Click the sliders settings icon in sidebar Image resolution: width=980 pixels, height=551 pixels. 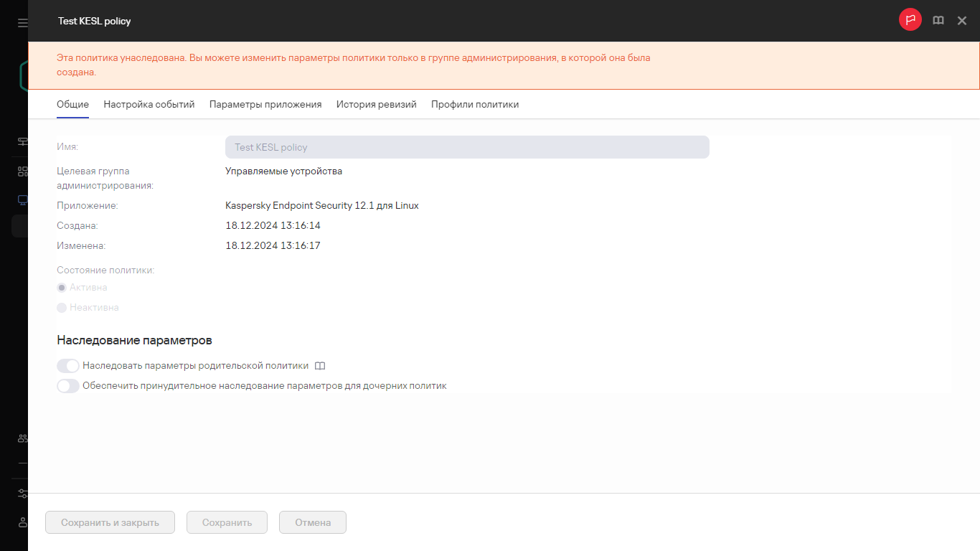click(22, 494)
